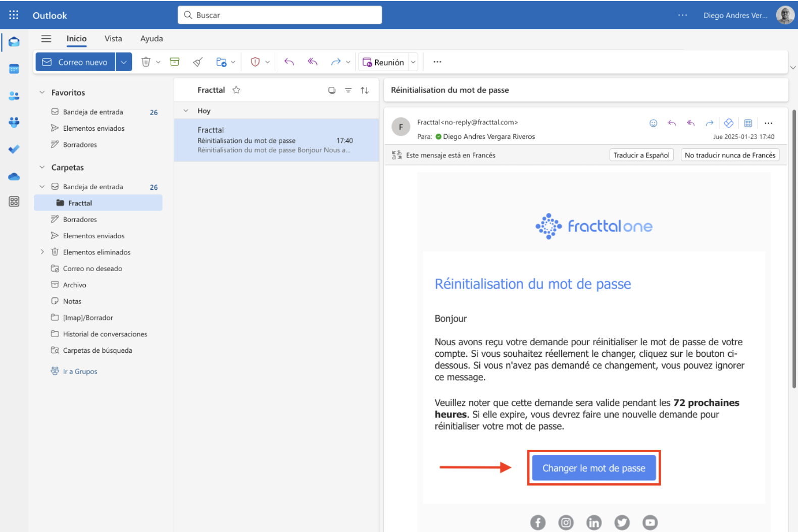Open header ellipsis next to account name

682,15
